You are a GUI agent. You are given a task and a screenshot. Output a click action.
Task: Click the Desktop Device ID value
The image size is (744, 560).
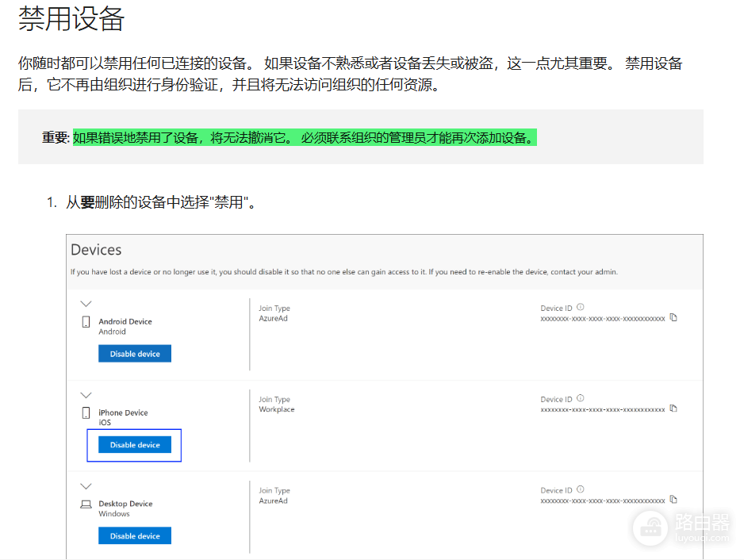point(603,501)
